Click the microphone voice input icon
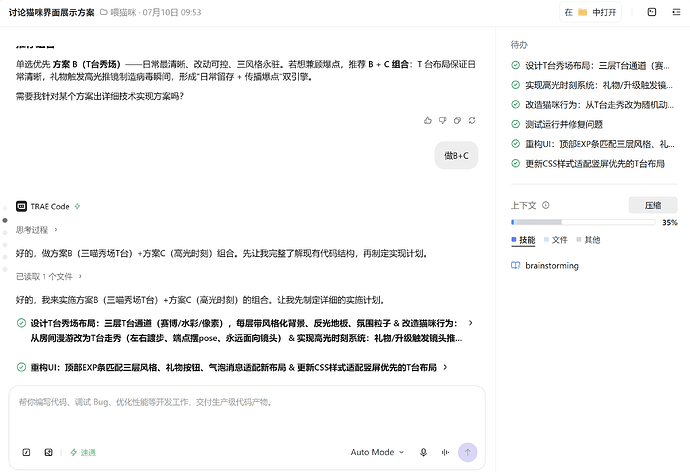 423,452
